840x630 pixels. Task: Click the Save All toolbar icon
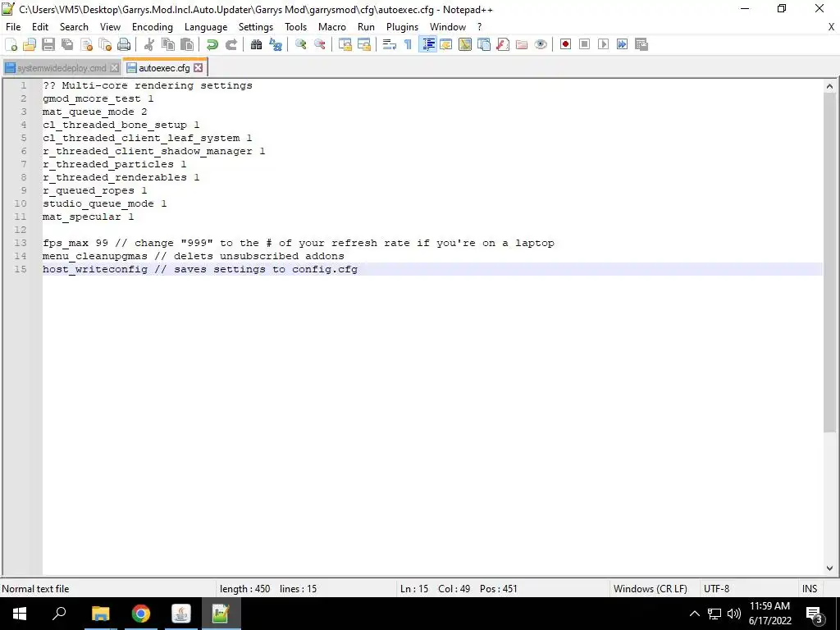point(67,44)
